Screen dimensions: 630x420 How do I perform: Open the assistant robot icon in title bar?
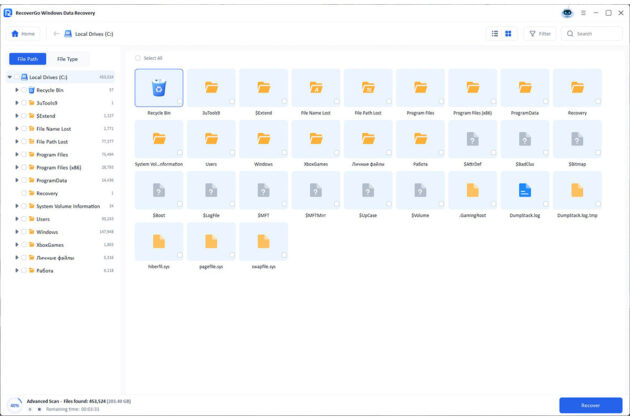coord(567,13)
